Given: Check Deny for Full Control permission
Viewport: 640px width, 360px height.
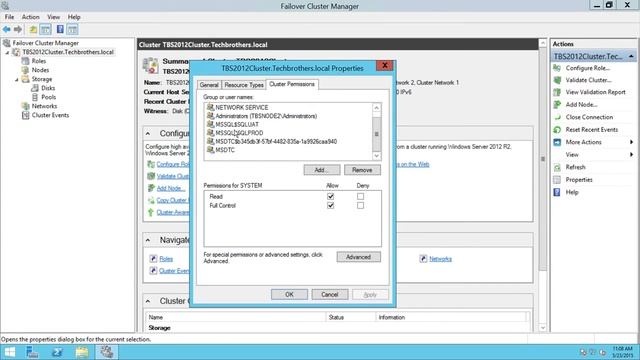Looking at the screenshot, I should click(360, 205).
